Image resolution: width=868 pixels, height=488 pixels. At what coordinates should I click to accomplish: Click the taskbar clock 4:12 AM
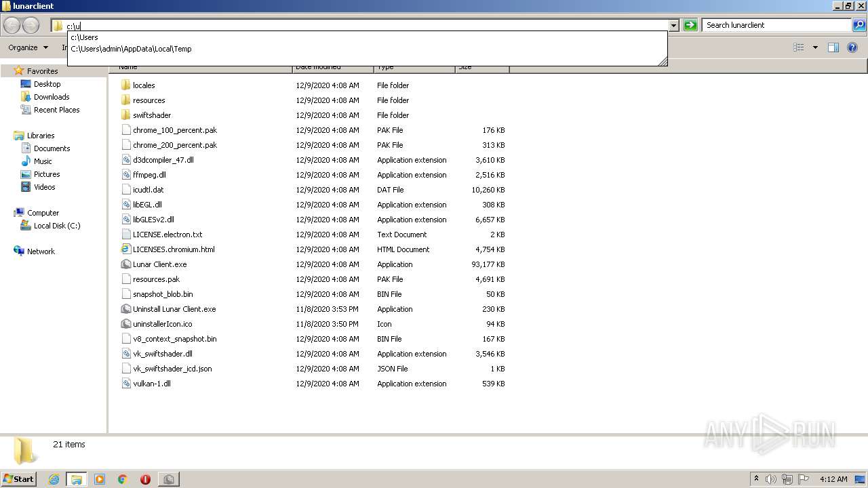[833, 479]
